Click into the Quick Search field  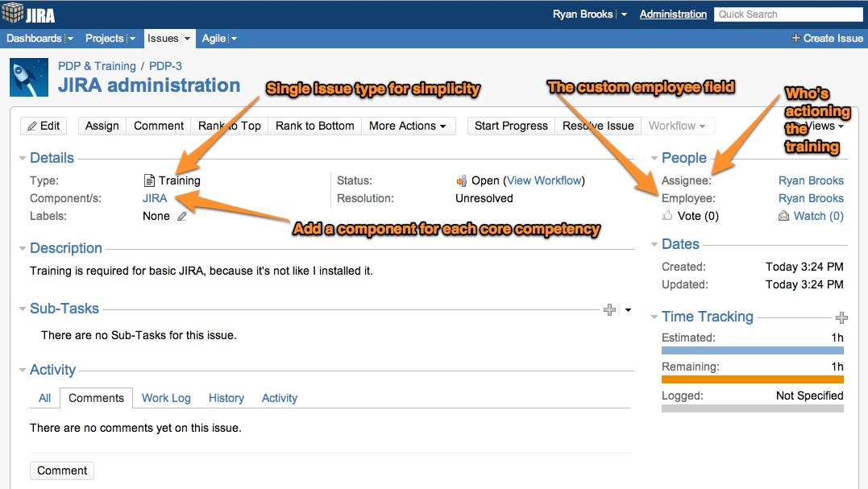(789, 15)
